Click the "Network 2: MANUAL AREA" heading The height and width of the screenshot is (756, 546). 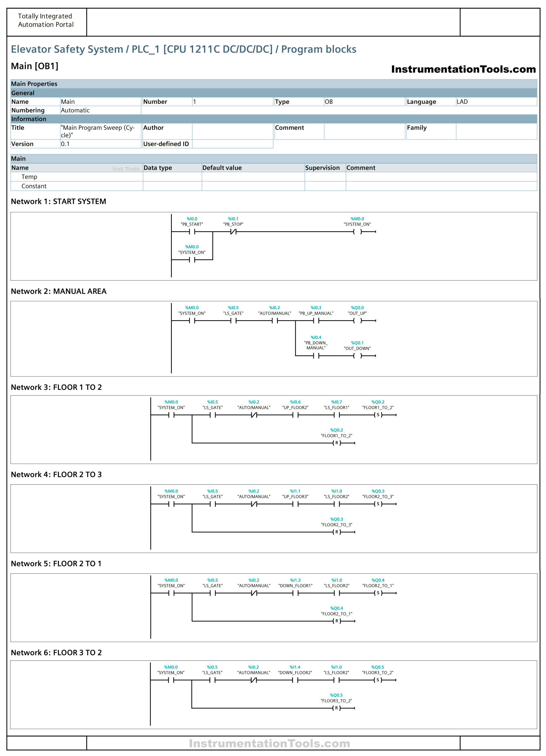(x=59, y=291)
